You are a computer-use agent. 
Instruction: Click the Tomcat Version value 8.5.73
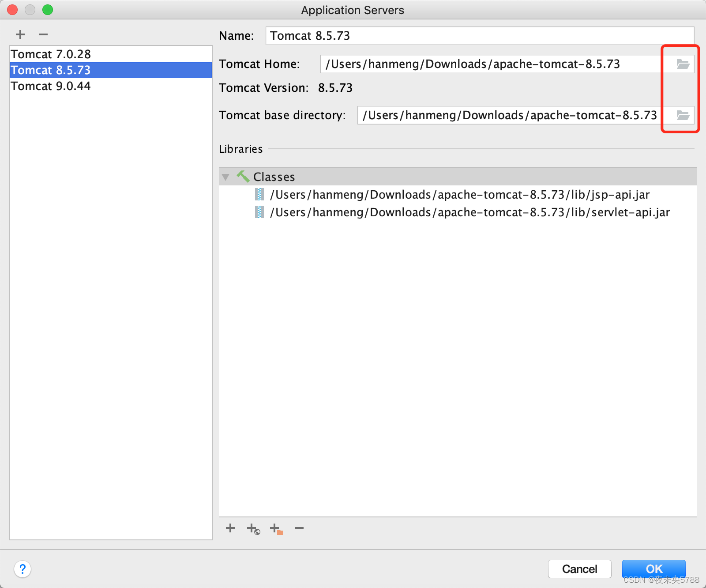[x=335, y=88]
